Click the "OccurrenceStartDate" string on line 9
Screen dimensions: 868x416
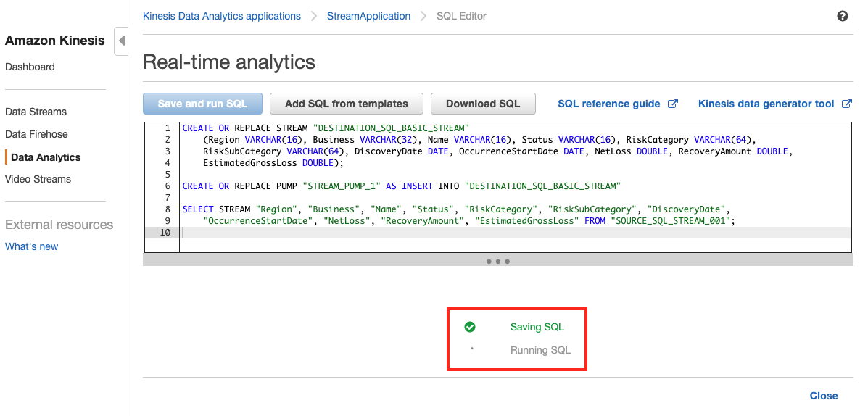click(x=258, y=221)
